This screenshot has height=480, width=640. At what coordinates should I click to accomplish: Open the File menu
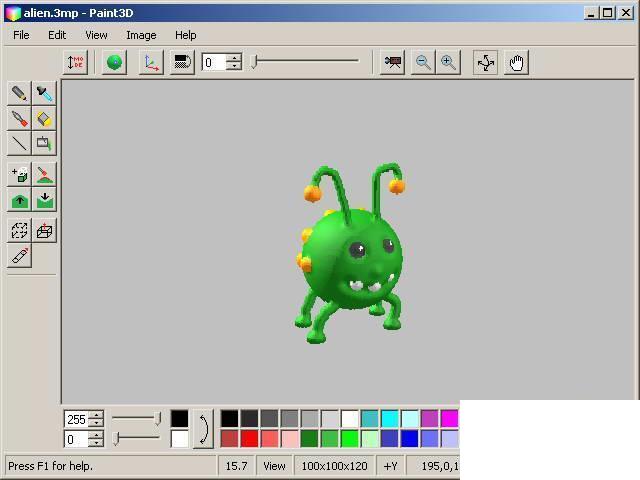point(21,35)
